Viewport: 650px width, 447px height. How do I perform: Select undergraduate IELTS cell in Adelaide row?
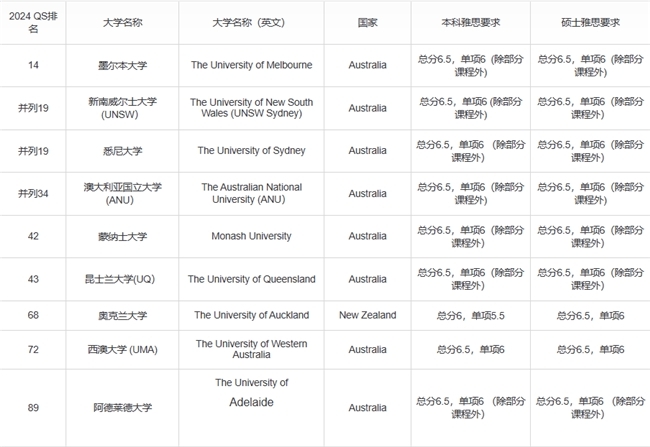[471, 408]
